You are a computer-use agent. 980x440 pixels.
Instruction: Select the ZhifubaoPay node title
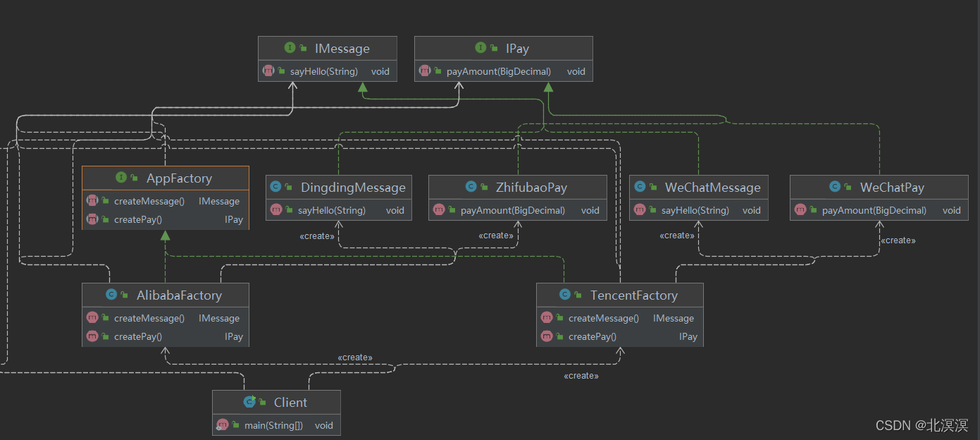point(531,188)
